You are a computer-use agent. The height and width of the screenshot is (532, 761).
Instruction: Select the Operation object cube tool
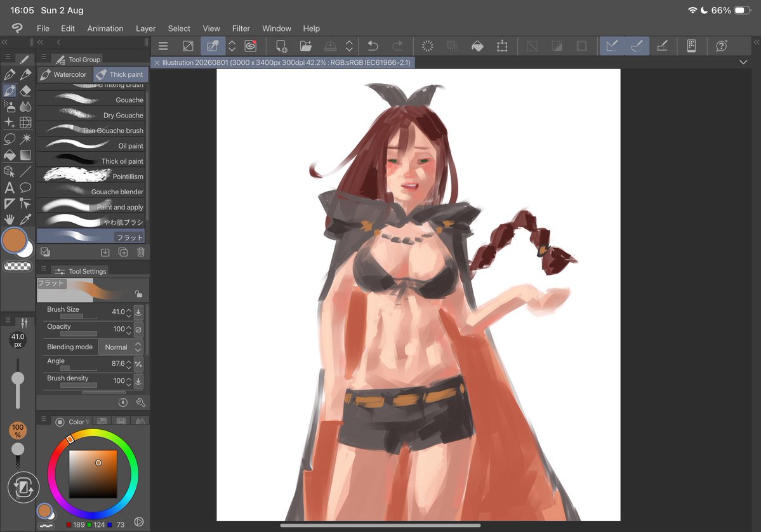(10, 171)
